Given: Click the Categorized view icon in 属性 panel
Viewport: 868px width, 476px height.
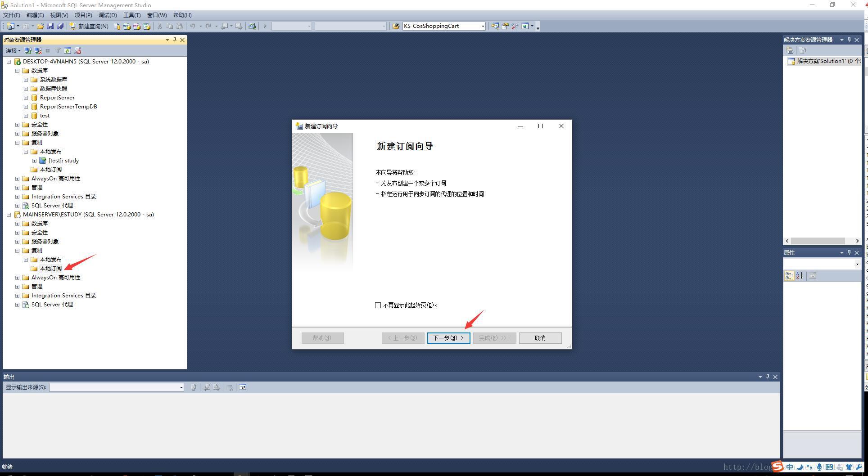Looking at the screenshot, I should [x=789, y=276].
